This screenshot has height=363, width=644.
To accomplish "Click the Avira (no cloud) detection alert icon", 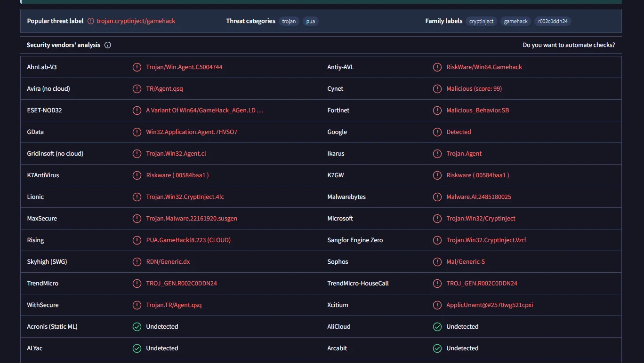I will pyautogui.click(x=137, y=89).
